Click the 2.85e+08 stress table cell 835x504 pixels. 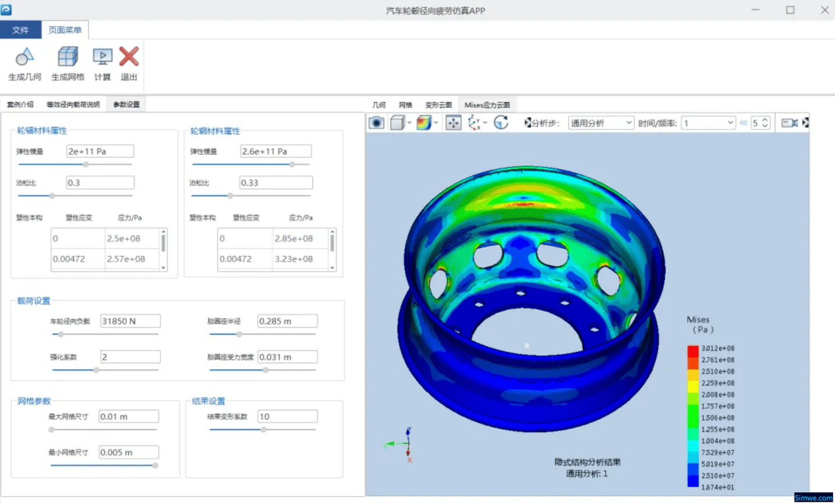pyautogui.click(x=300, y=238)
